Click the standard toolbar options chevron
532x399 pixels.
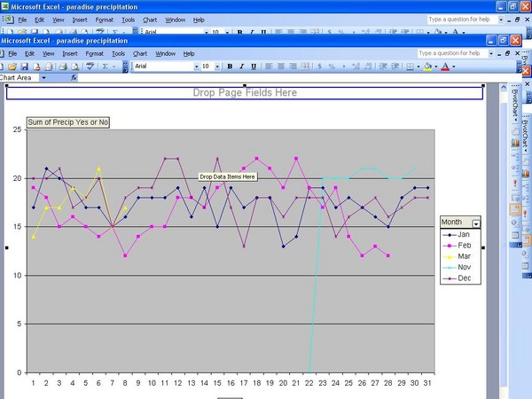(125, 66)
